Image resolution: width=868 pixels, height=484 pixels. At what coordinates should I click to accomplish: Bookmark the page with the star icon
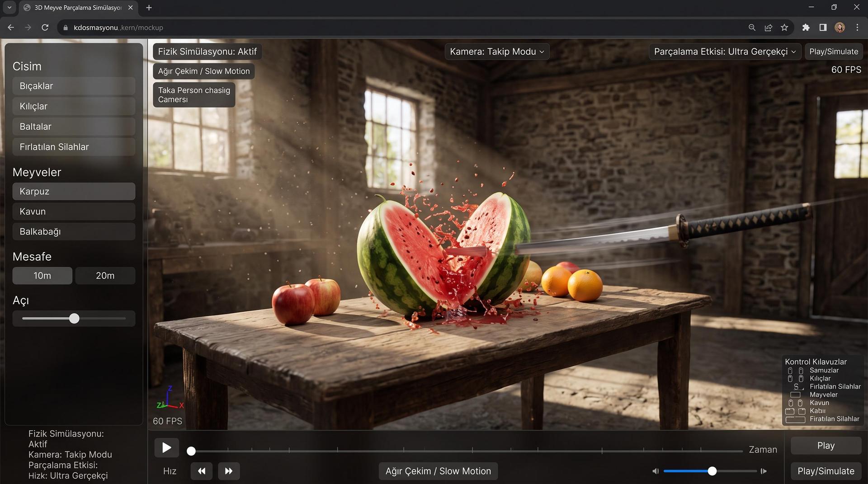coord(784,28)
